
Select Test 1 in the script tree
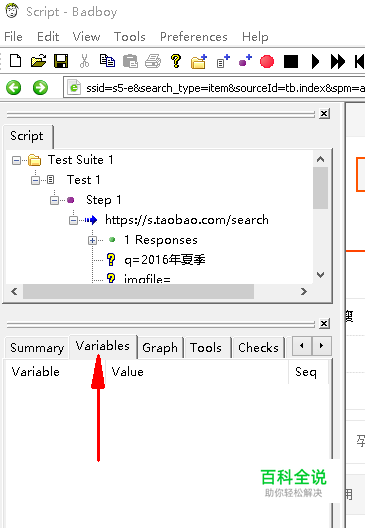click(x=84, y=179)
